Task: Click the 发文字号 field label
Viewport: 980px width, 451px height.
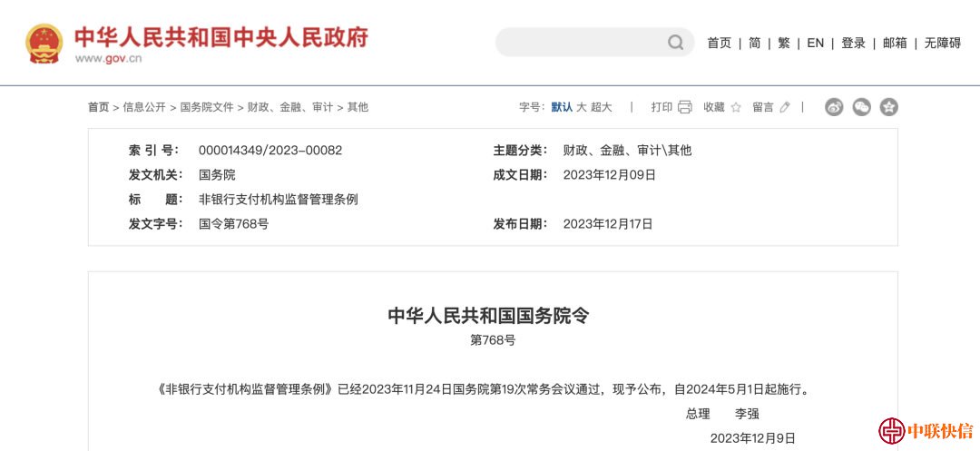Action: click(156, 223)
